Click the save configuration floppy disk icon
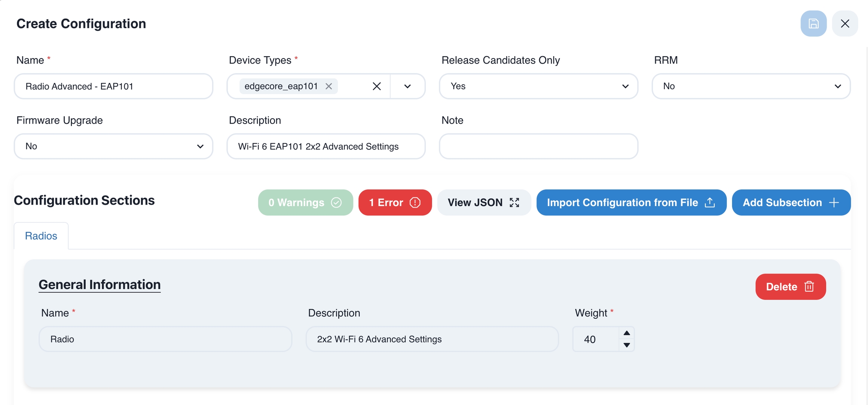Viewport: 868px width, 405px height. (813, 24)
